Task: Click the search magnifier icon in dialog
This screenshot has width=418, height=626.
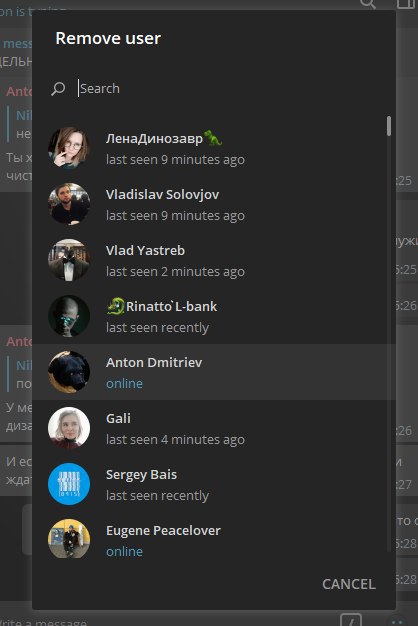Action: pyautogui.click(x=58, y=89)
